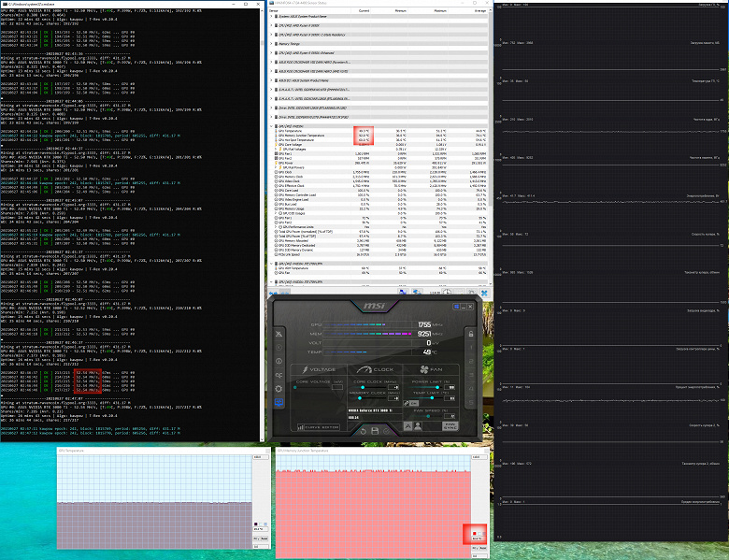Collapse the expanded GPU sensor group
The image size is (729, 560).
[x=272, y=126]
